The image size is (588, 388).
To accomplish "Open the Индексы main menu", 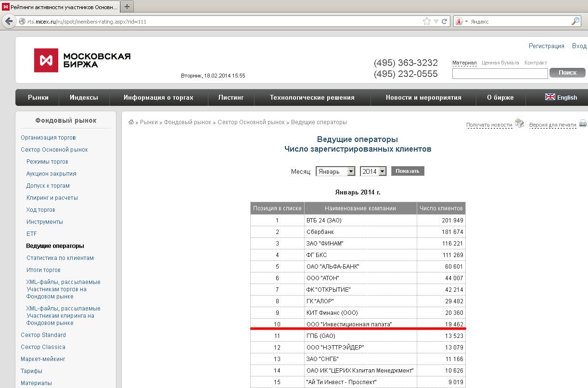I will (84, 97).
